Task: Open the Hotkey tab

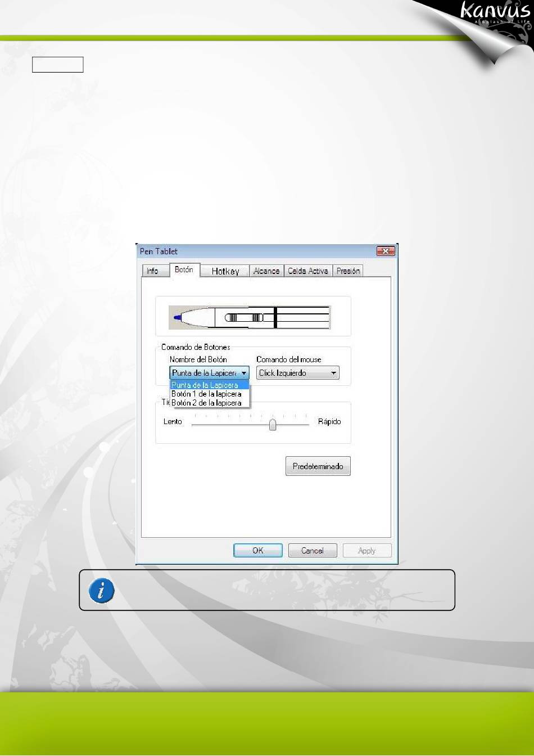Action: 225,271
